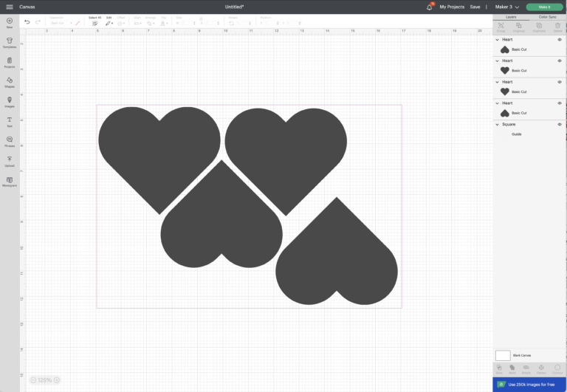Select the Layers tab
Image resolution: width=567 pixels, height=392 pixels.
511,16
